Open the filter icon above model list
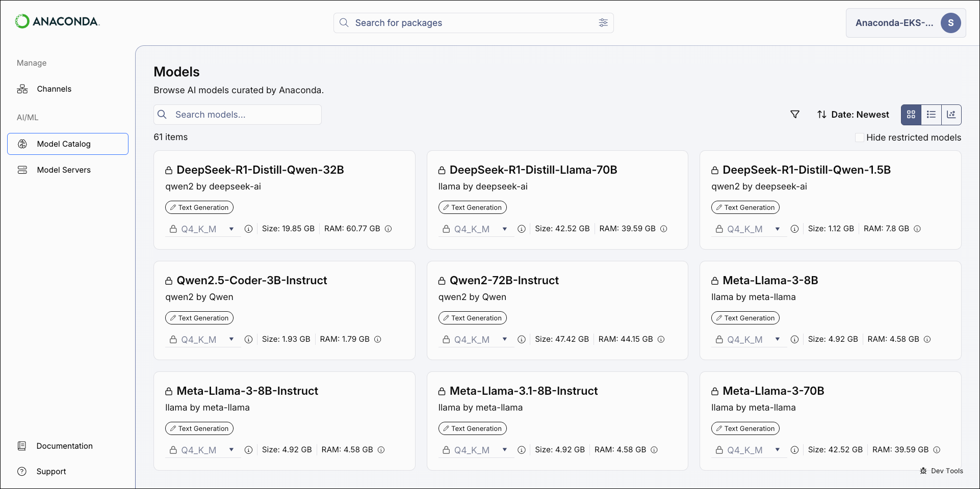The width and height of the screenshot is (980, 489). click(x=795, y=114)
